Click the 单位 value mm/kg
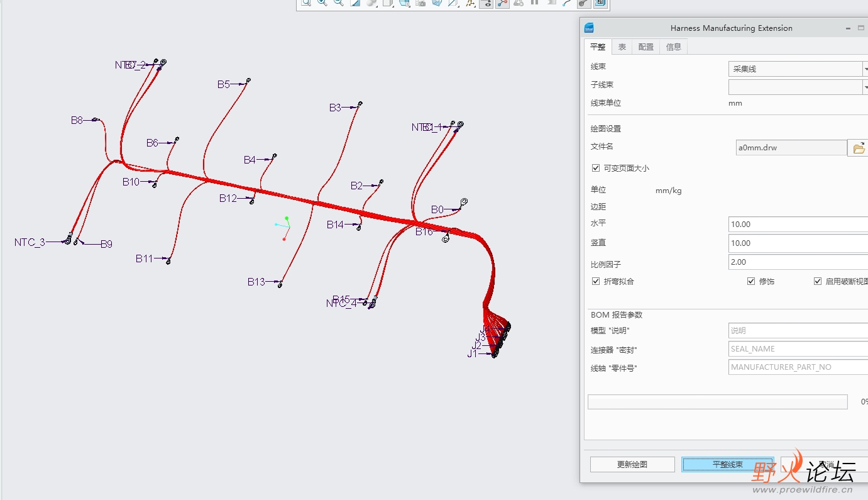The width and height of the screenshot is (868, 500). coord(668,190)
